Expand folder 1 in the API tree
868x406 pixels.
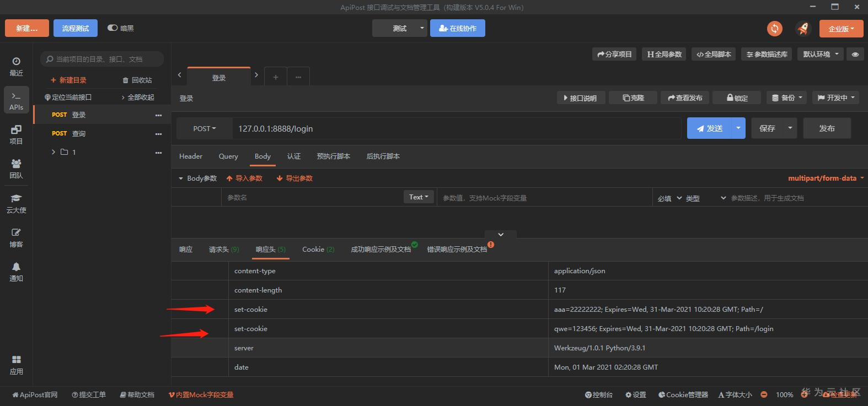[x=53, y=152]
